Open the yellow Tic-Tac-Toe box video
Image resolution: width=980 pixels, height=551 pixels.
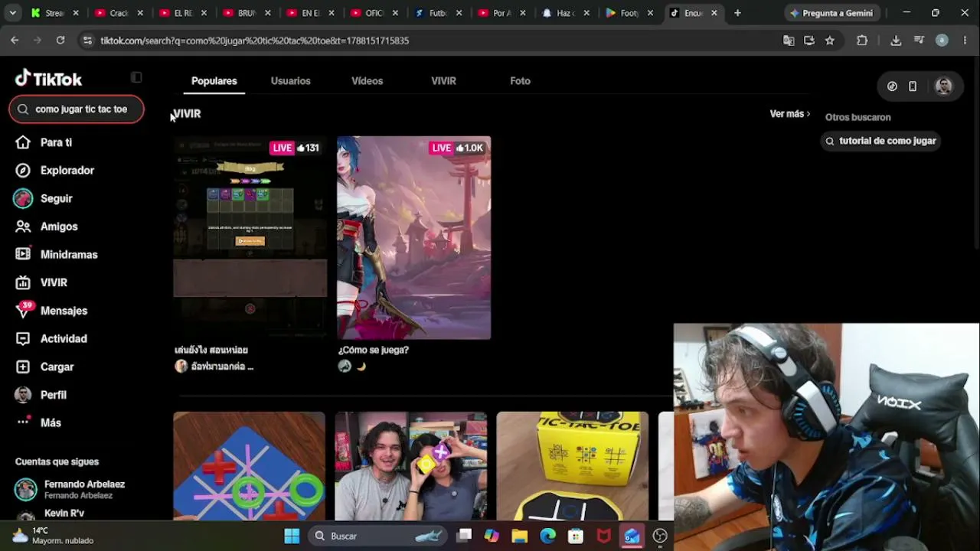click(x=573, y=466)
